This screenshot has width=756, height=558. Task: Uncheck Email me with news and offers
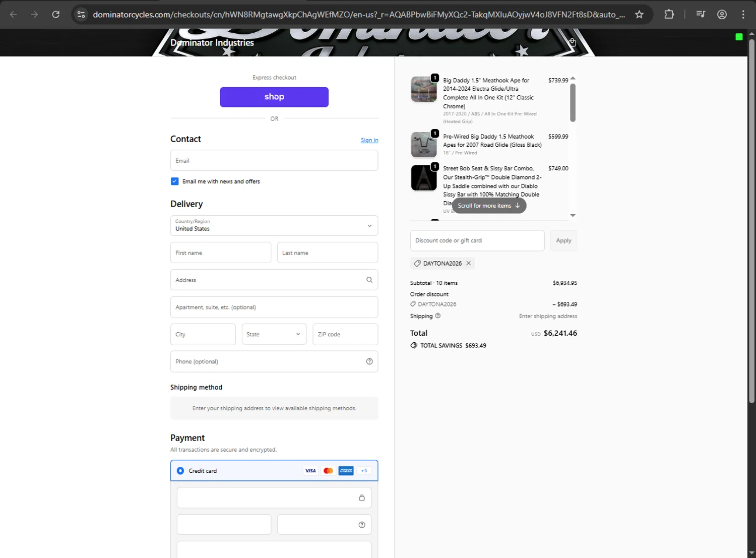175,181
